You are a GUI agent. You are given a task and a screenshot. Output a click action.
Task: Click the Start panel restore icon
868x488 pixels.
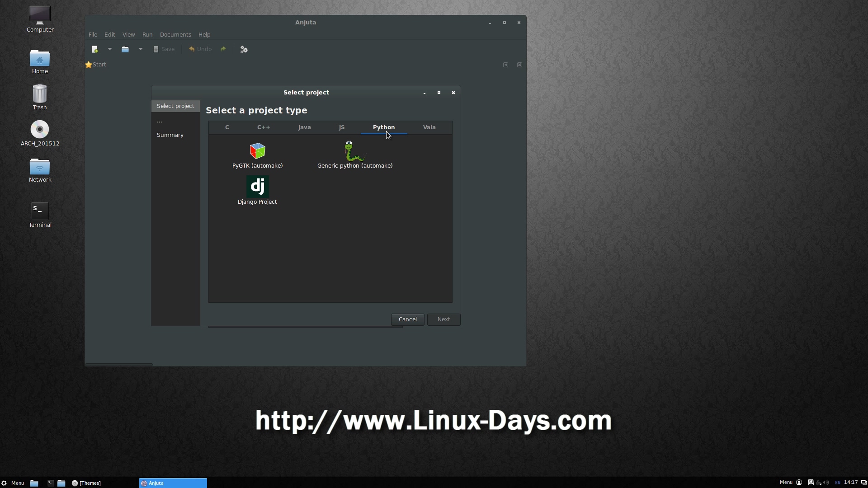coord(506,65)
